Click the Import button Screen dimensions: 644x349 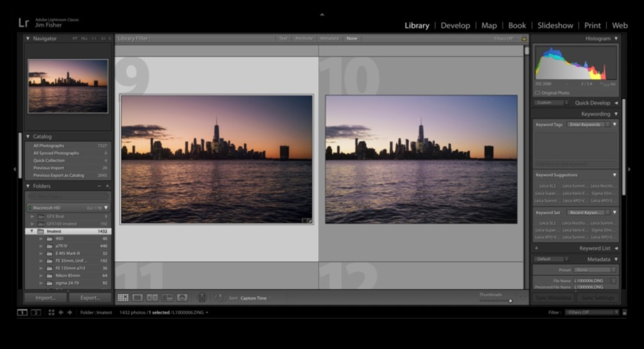pyautogui.click(x=45, y=298)
